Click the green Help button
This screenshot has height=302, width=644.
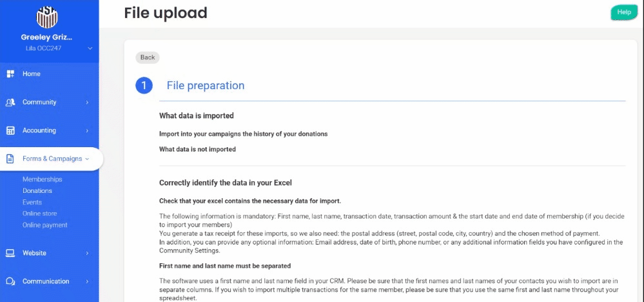point(623,12)
